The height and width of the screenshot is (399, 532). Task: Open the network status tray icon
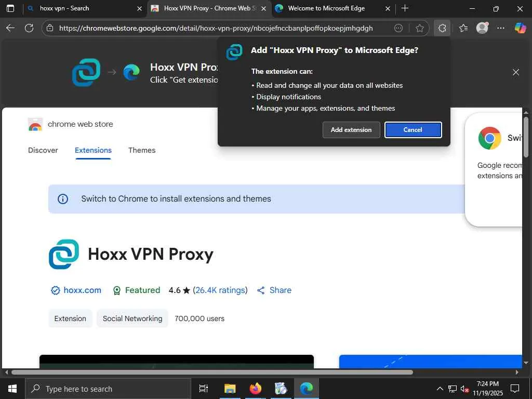(453, 389)
